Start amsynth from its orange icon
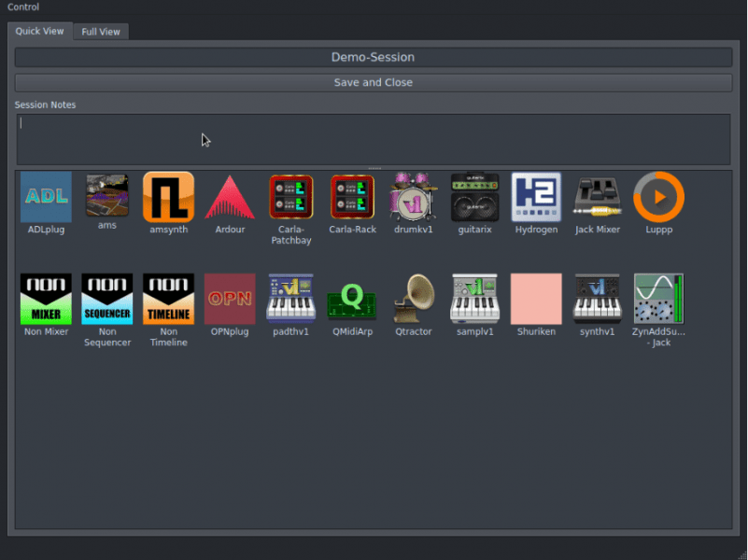The width and height of the screenshot is (748, 560). tap(168, 197)
